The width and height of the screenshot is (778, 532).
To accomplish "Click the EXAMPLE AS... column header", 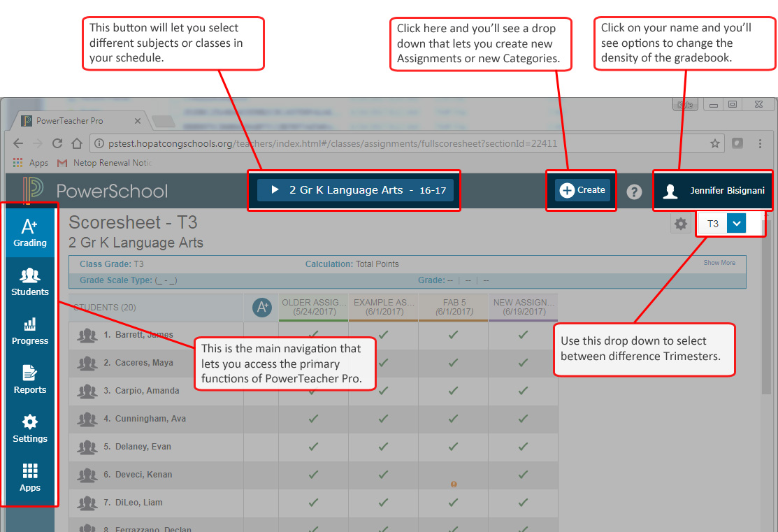I will coord(384,307).
